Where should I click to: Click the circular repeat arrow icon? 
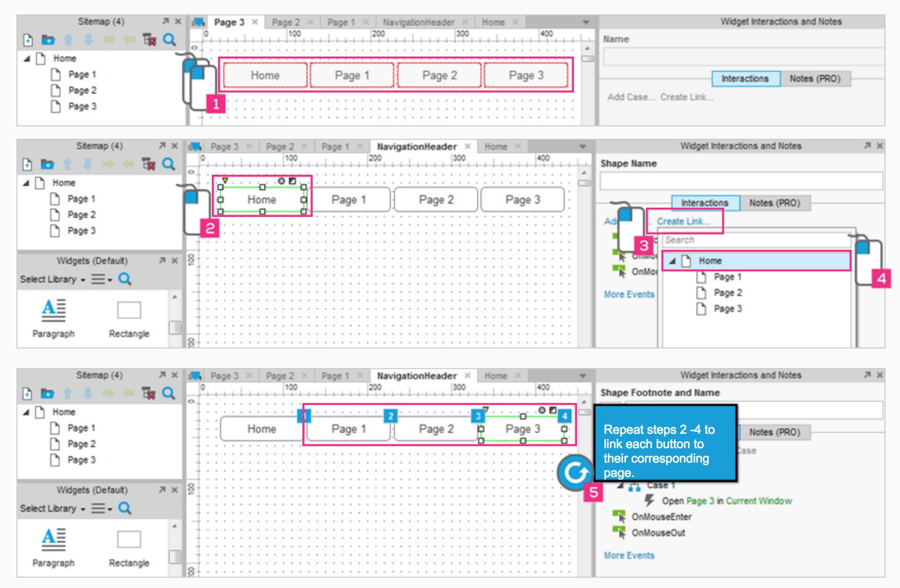575,472
